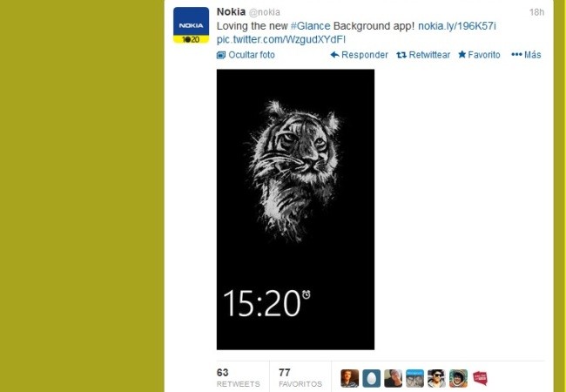Open the tiger Glance photo
566x392 pixels.
coord(295,209)
